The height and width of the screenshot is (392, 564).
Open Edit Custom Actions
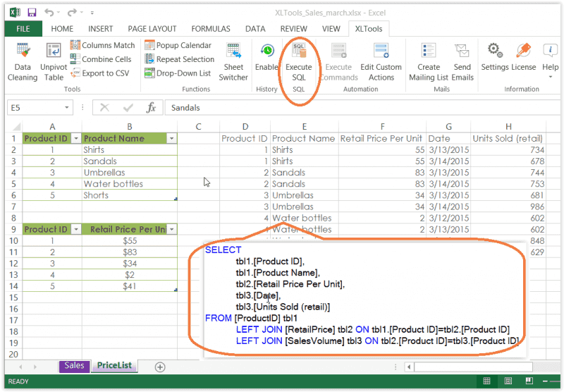pos(381,62)
